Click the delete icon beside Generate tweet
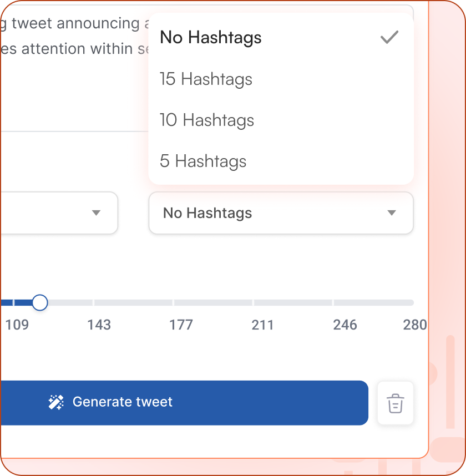The height and width of the screenshot is (476, 466). tap(395, 403)
